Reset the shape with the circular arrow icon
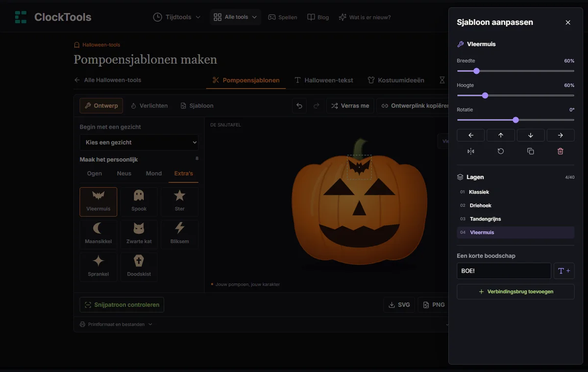Viewport: 588px width, 372px height. click(501, 151)
